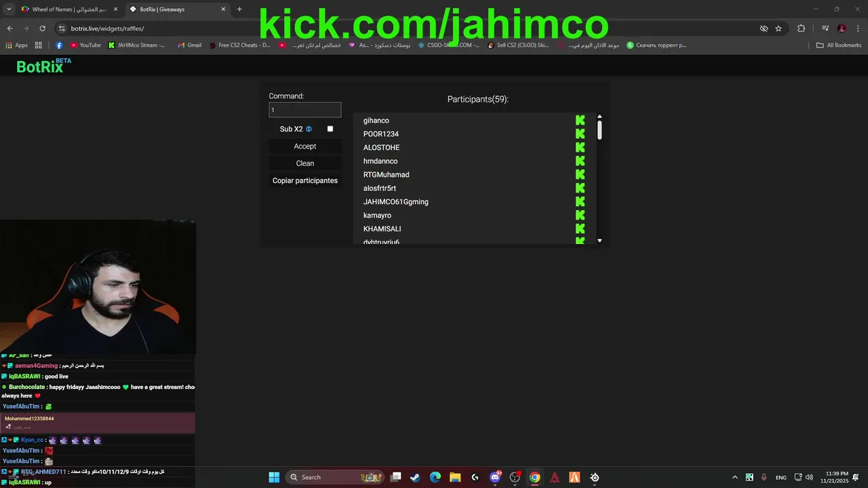868x488 pixels.
Task: Open Steam from the taskbar
Action: 415,477
